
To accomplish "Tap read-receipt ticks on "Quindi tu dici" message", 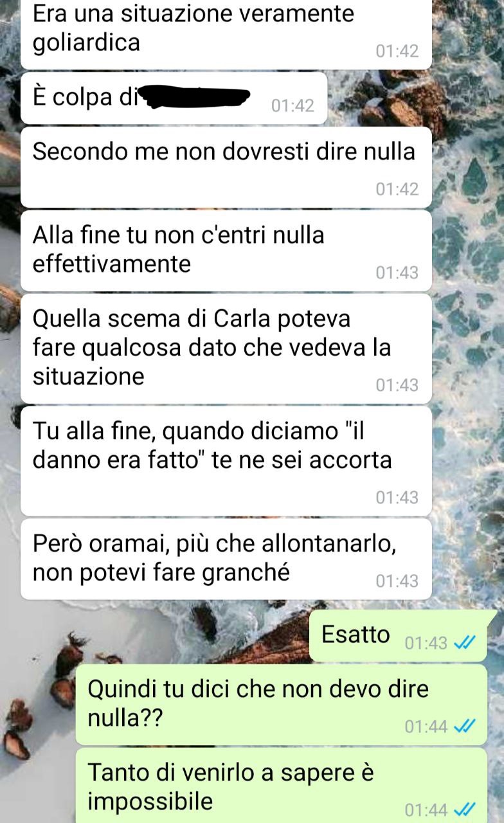I will tap(464, 726).
